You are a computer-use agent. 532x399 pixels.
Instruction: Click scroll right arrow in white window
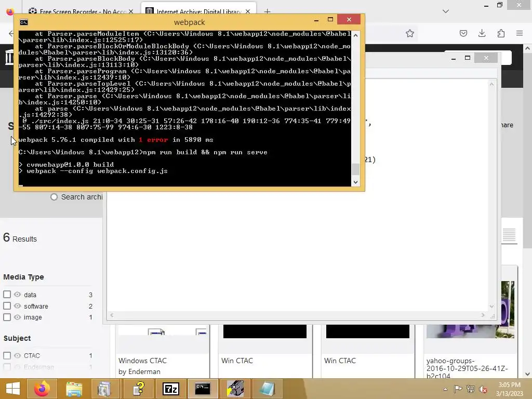(x=483, y=315)
